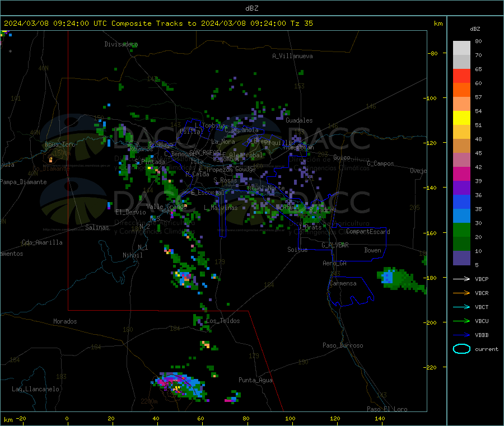504x426 pixels.
Task: Click the Carmensa map label
Action: pyautogui.click(x=343, y=283)
